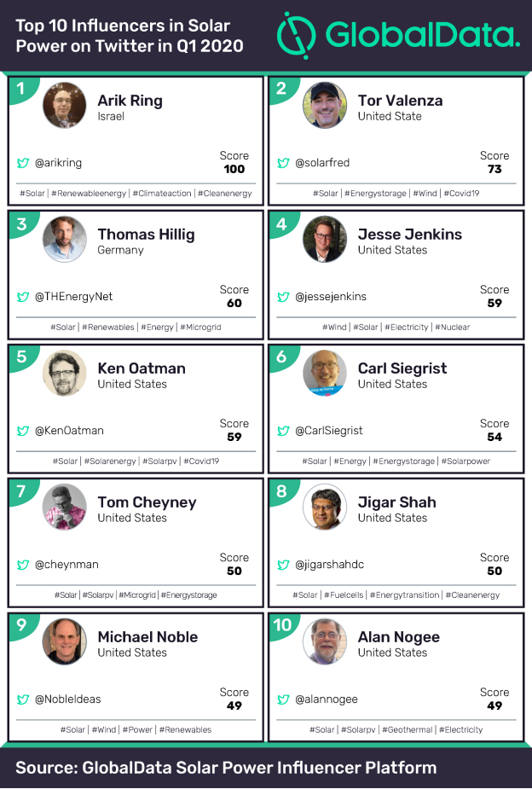
Task: Click Twitter bird icon next to @CarlSiegrist
Action: pos(284,431)
